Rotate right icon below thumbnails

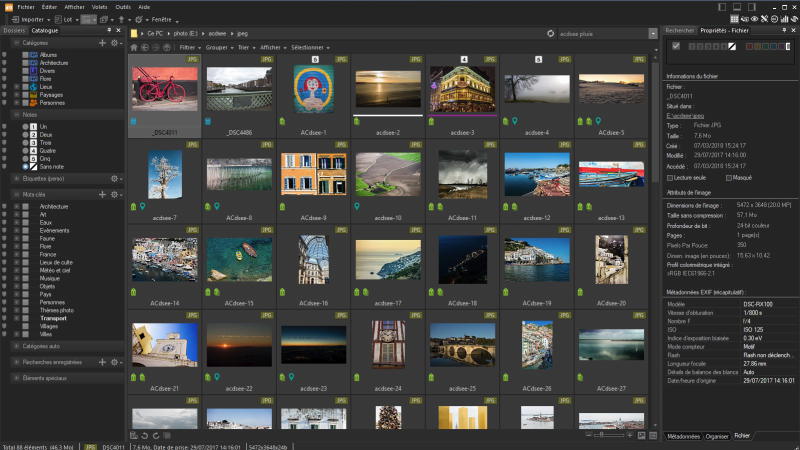[156, 436]
